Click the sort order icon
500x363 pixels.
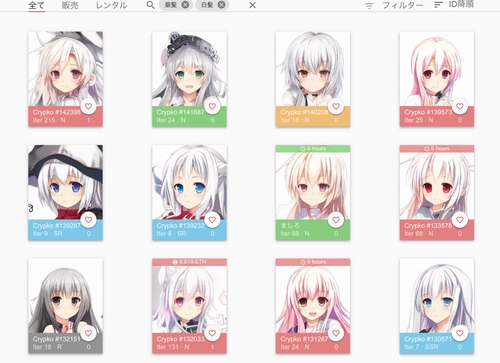[x=438, y=5]
